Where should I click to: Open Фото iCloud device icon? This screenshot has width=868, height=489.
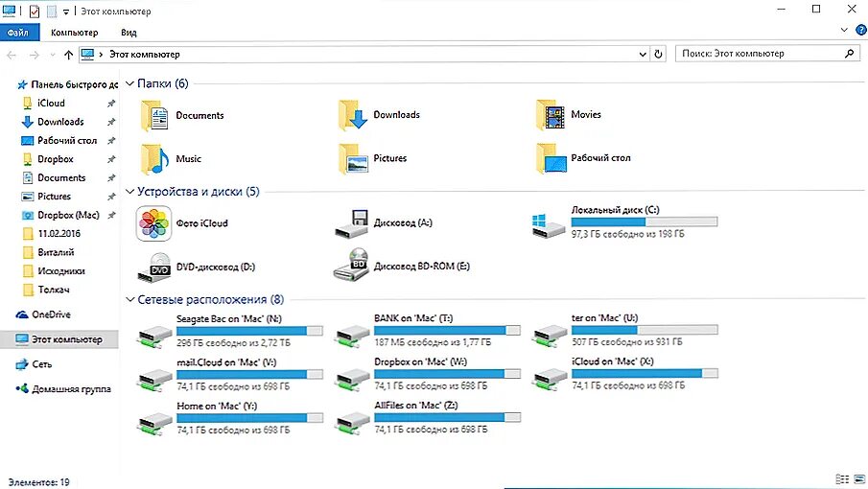pos(153,223)
